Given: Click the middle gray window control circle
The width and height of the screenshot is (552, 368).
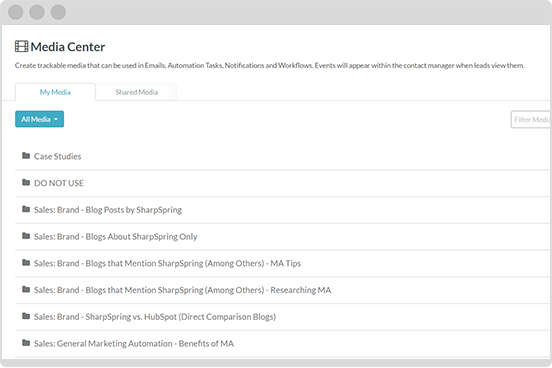Looking at the screenshot, I should [37, 12].
